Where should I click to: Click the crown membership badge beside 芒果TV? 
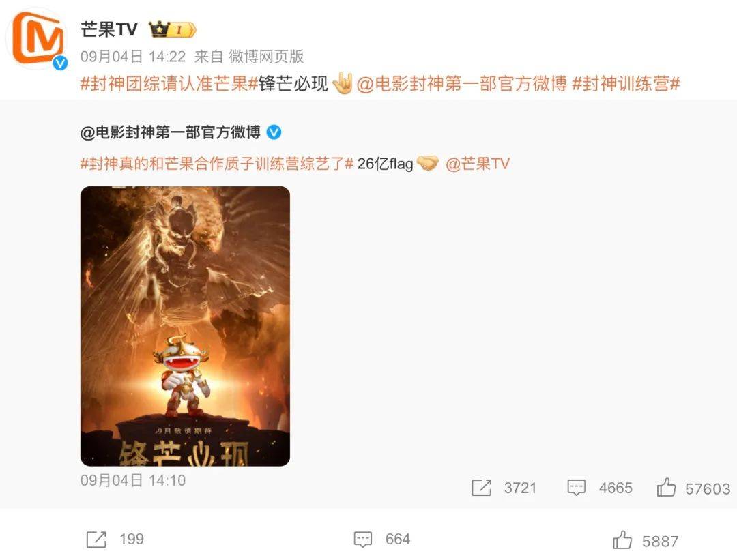[x=172, y=29]
